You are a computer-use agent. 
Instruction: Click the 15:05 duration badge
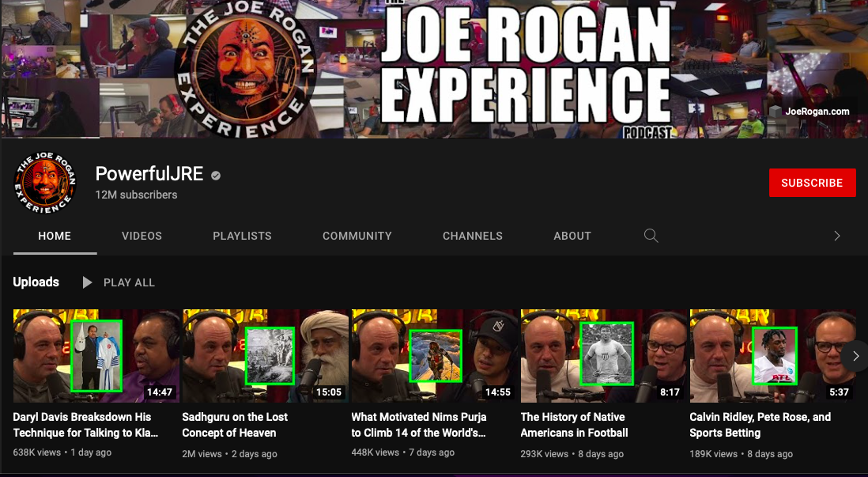(329, 392)
